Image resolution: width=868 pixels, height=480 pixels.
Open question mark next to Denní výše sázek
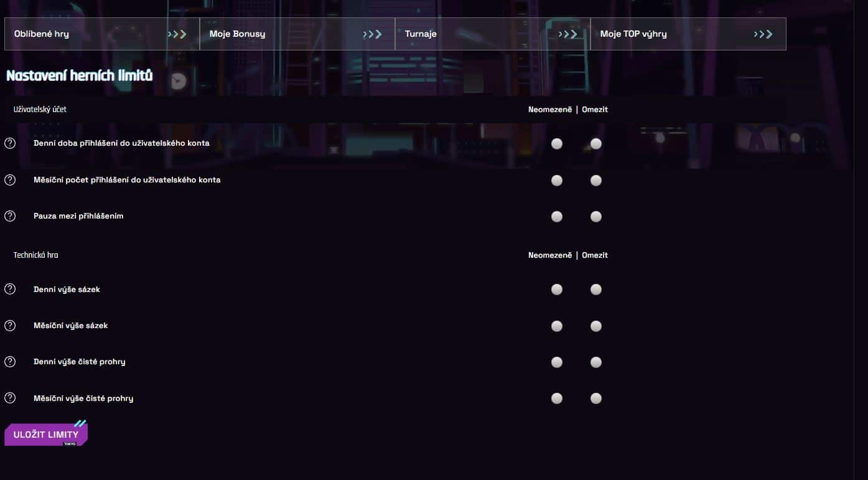(10, 289)
